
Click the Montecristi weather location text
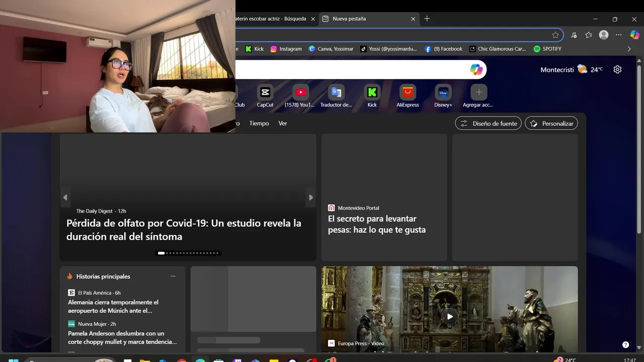pyautogui.click(x=557, y=69)
